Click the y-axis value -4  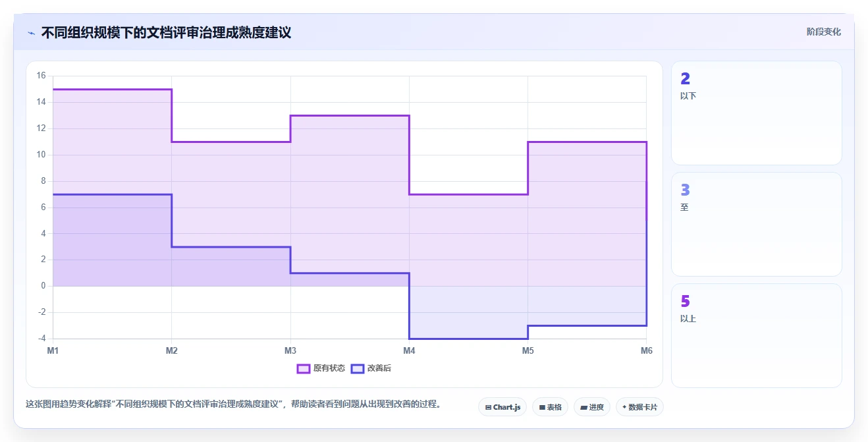click(x=41, y=339)
